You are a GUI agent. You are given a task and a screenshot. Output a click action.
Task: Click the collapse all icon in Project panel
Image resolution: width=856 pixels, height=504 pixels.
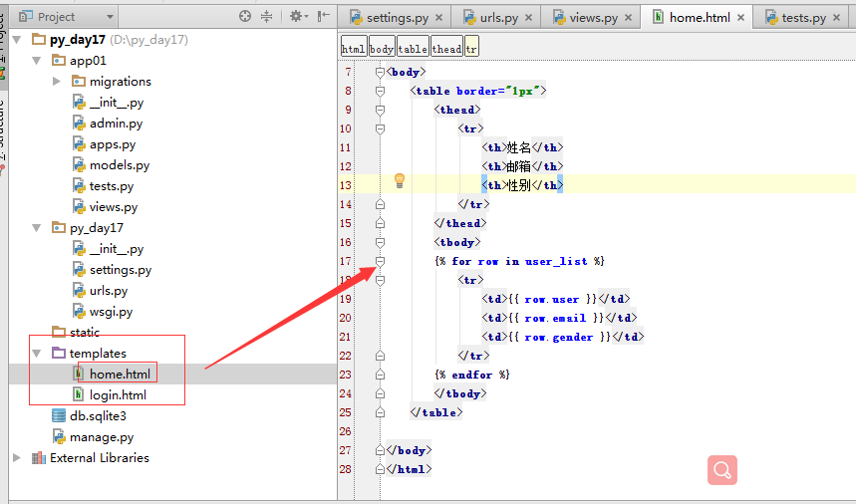pos(266,17)
